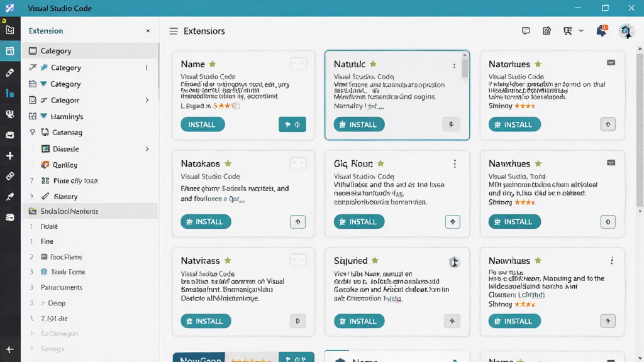The width and height of the screenshot is (644, 362).
Task: Expand the Oeap tree item
Action: coord(43,303)
